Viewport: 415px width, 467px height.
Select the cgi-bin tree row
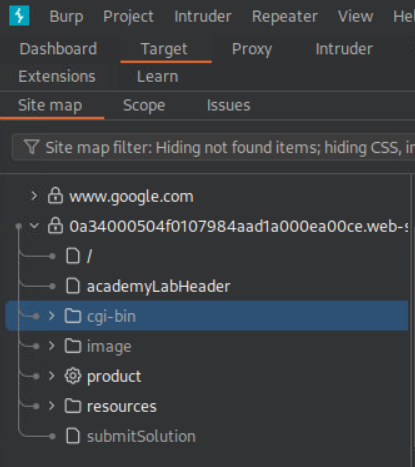[207, 316]
